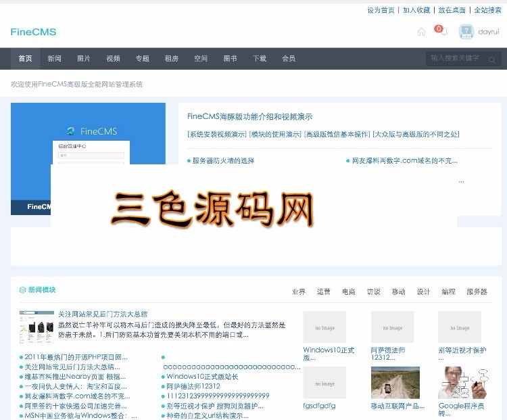Open 别等近视才保护 搜狗浏览器 list item

(x=215, y=406)
